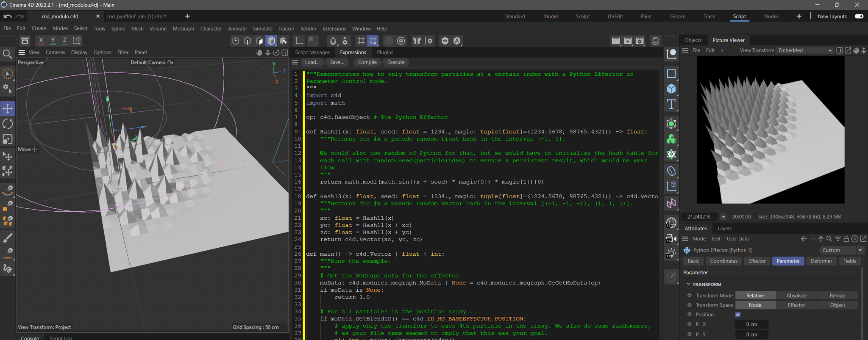
Task: Toggle the viewport maximize layout icon
Action: (285, 53)
